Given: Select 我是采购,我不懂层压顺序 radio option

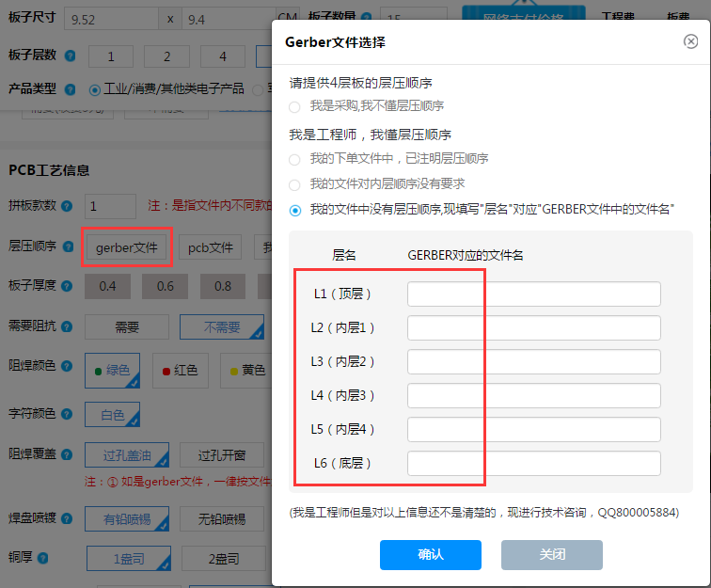Looking at the screenshot, I should 295,106.
